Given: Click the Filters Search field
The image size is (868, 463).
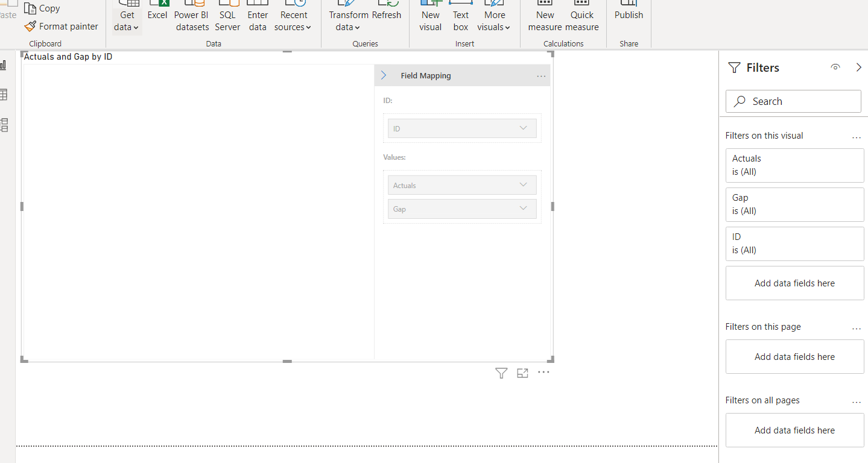Looking at the screenshot, I should 793,101.
